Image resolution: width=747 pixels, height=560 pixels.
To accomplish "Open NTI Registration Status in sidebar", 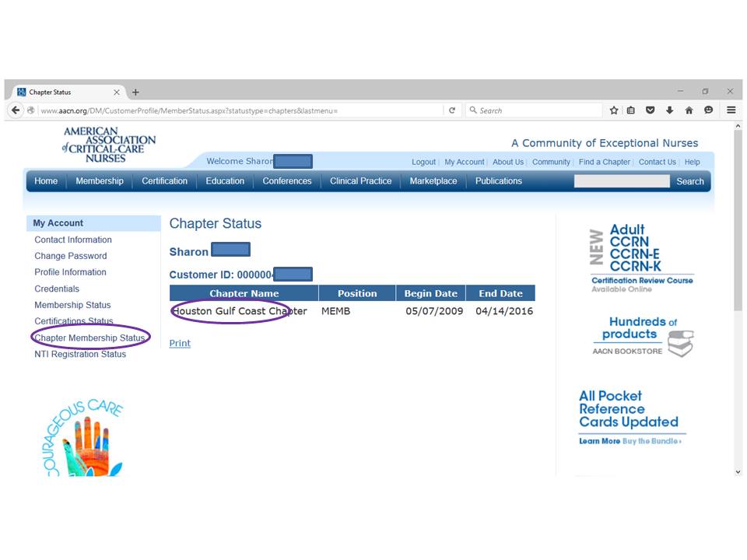I will [80, 354].
